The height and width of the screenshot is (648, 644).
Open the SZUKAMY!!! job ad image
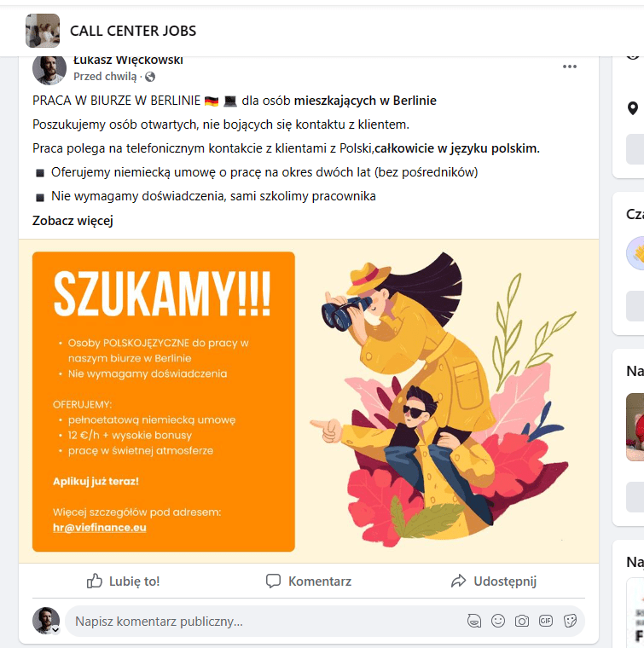[x=309, y=402]
